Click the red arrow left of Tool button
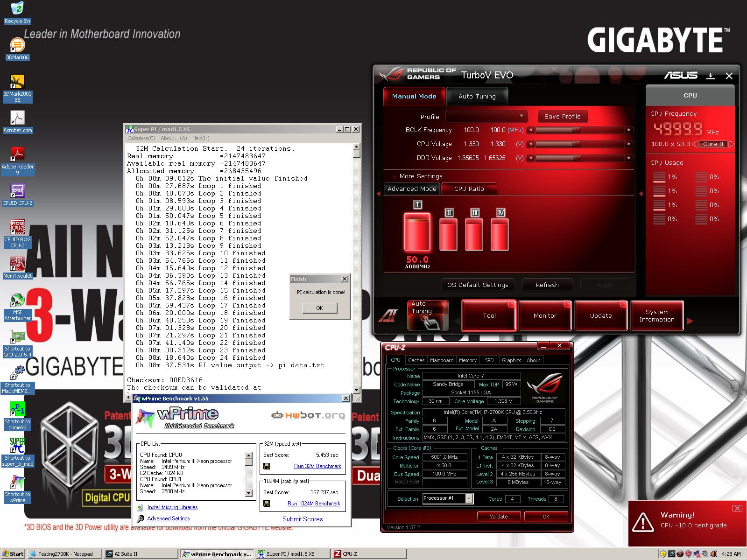The image size is (747, 560). coord(457,321)
